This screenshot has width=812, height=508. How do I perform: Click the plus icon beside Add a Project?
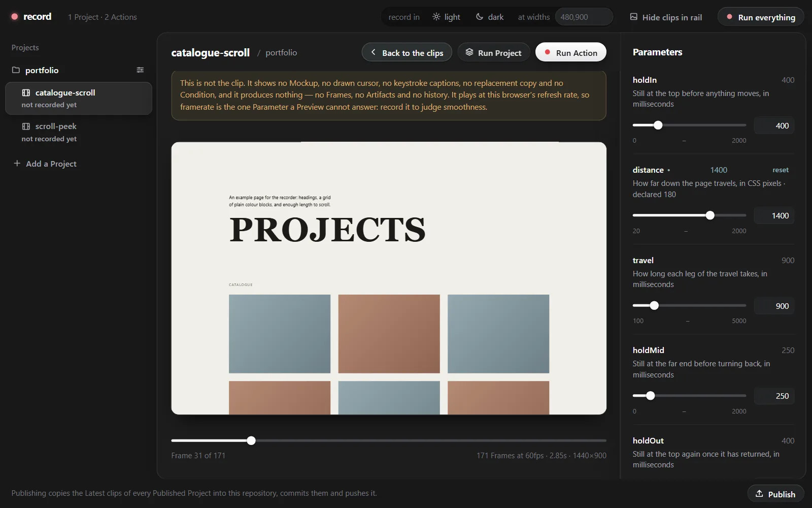pos(17,164)
